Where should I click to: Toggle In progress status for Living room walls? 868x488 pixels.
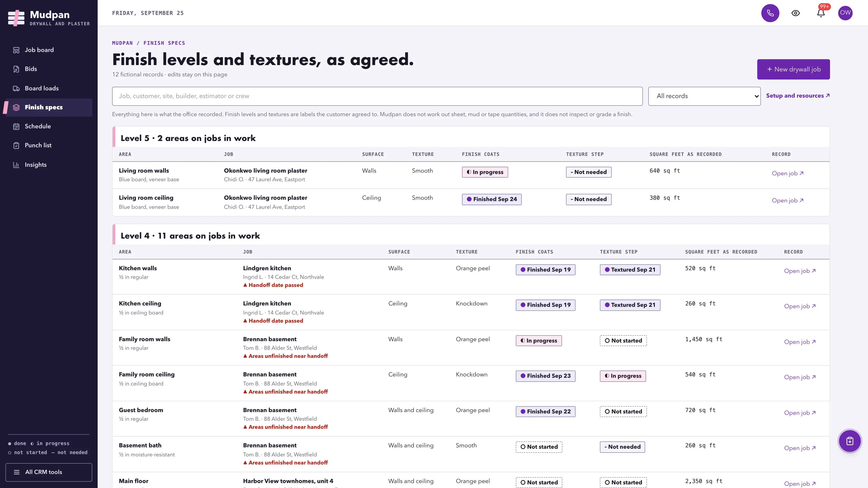click(x=485, y=172)
